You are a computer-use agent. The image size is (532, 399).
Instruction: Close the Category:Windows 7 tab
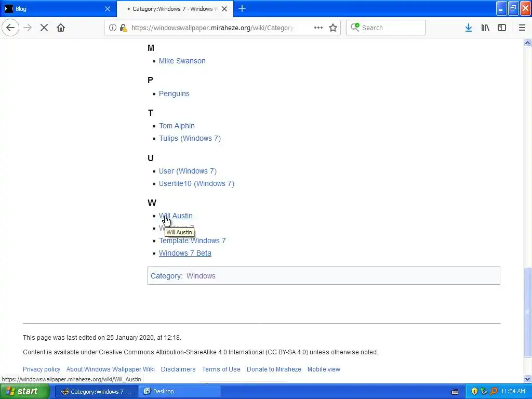[x=224, y=9]
